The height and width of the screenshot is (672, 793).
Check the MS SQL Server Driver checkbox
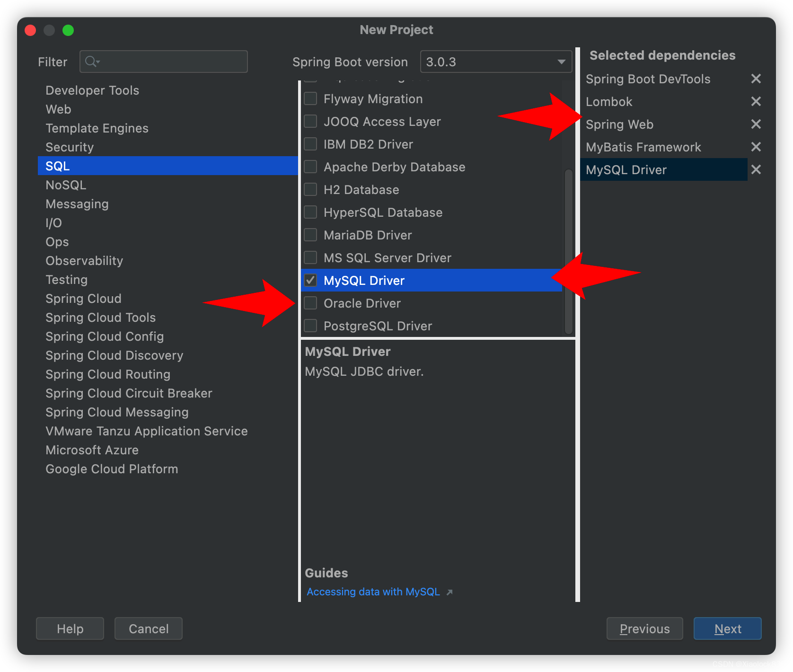[310, 257]
